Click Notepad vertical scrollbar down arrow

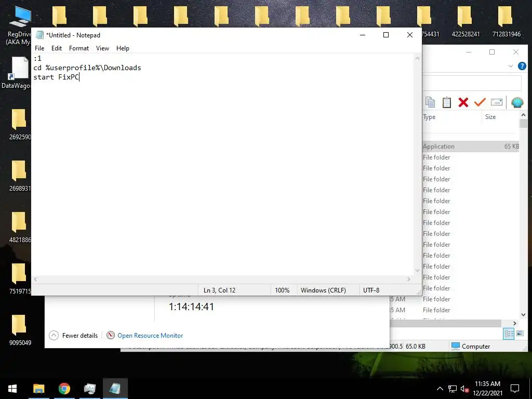tap(417, 270)
